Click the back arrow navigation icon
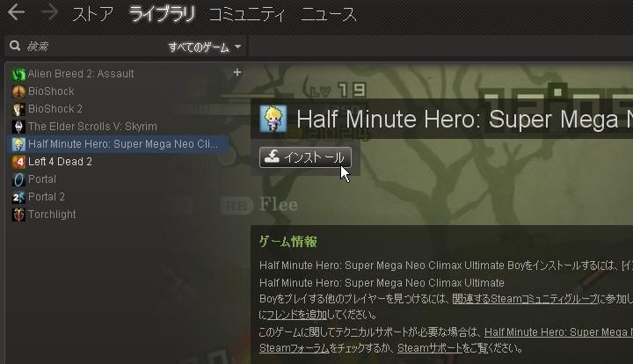The image size is (633, 364). point(16,12)
